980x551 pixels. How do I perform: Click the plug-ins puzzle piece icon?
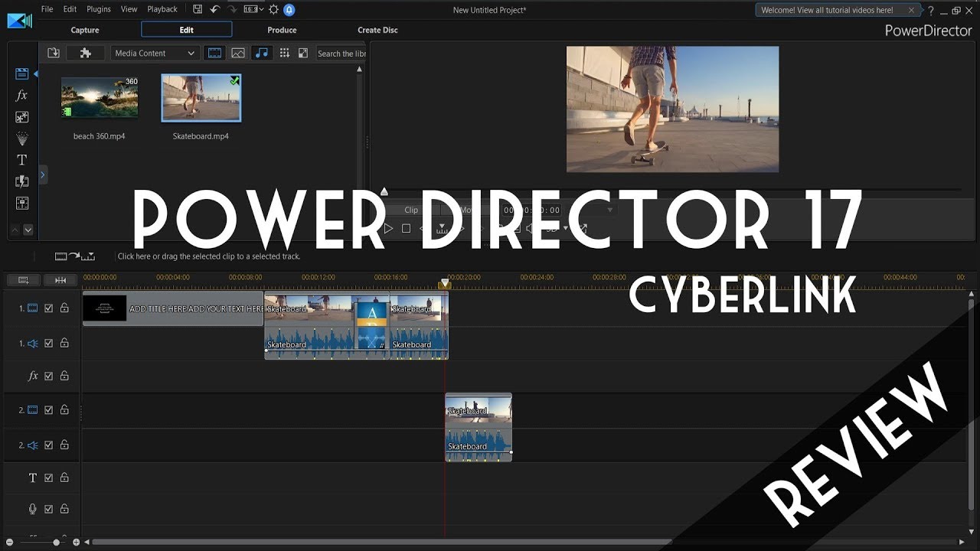86,53
